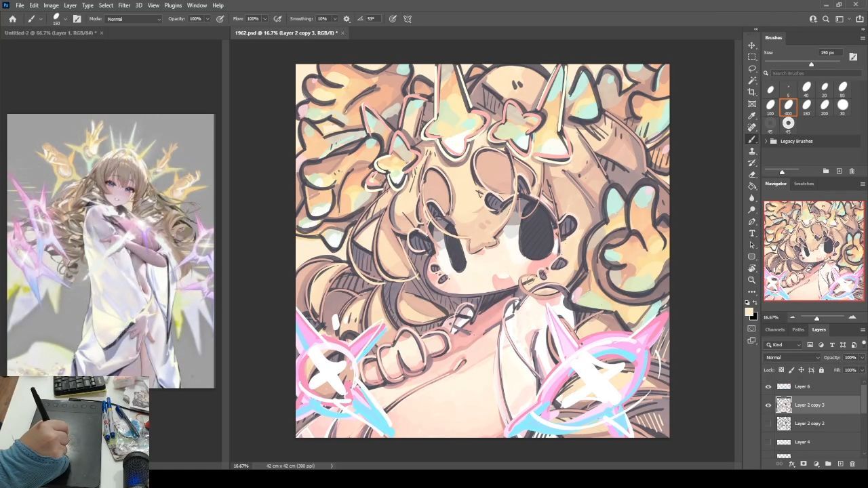Add layer style fx icon
The height and width of the screenshot is (488, 868).
pyautogui.click(x=791, y=464)
